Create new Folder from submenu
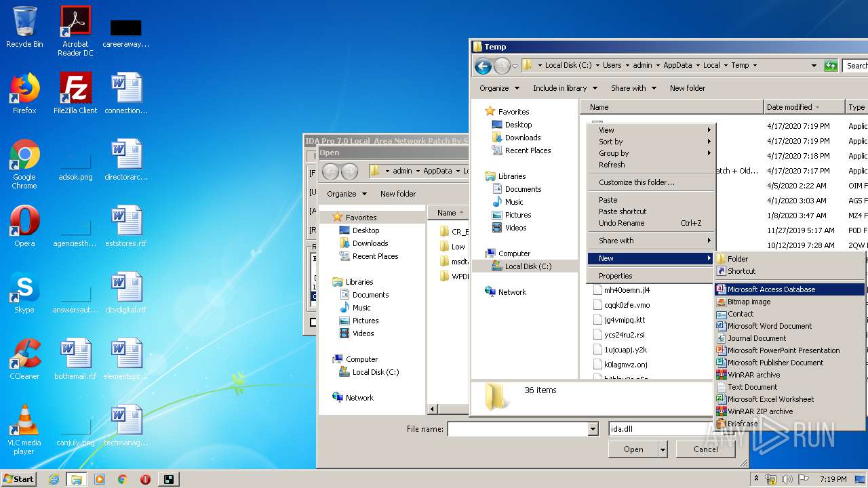 coord(790,259)
